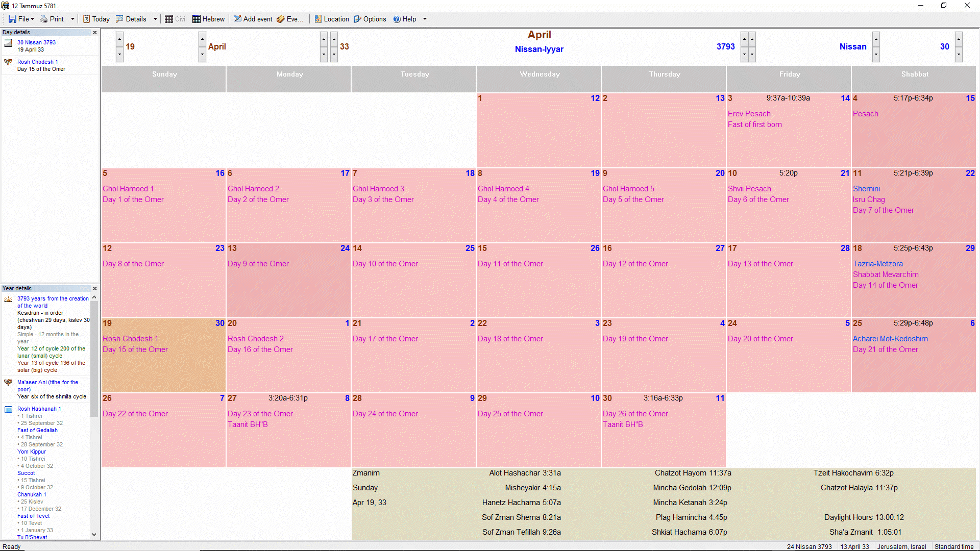Expand the Print dropdown arrow
The width and height of the screenshot is (980, 551).
coord(72,19)
